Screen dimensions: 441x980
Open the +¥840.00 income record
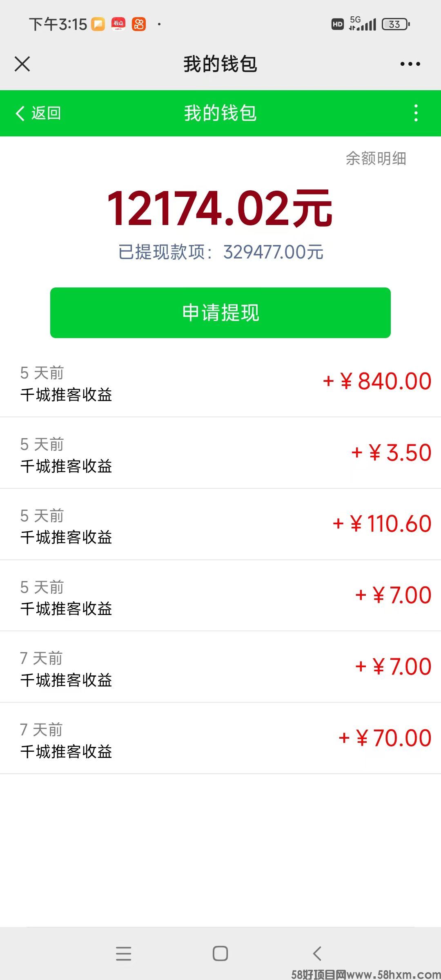click(x=220, y=381)
